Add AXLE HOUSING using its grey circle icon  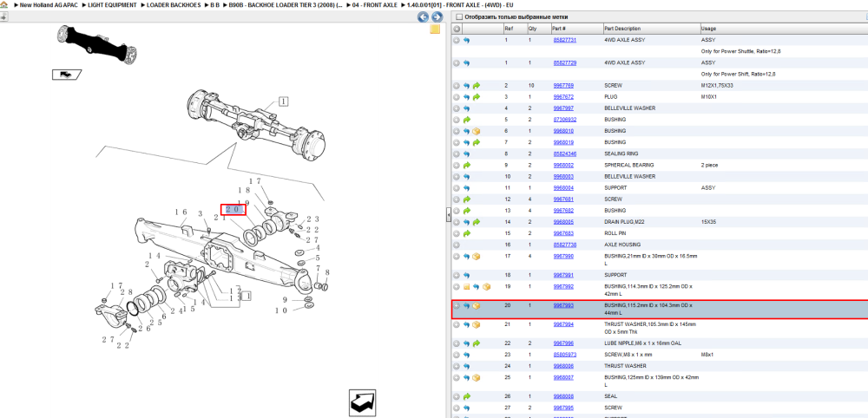(457, 245)
